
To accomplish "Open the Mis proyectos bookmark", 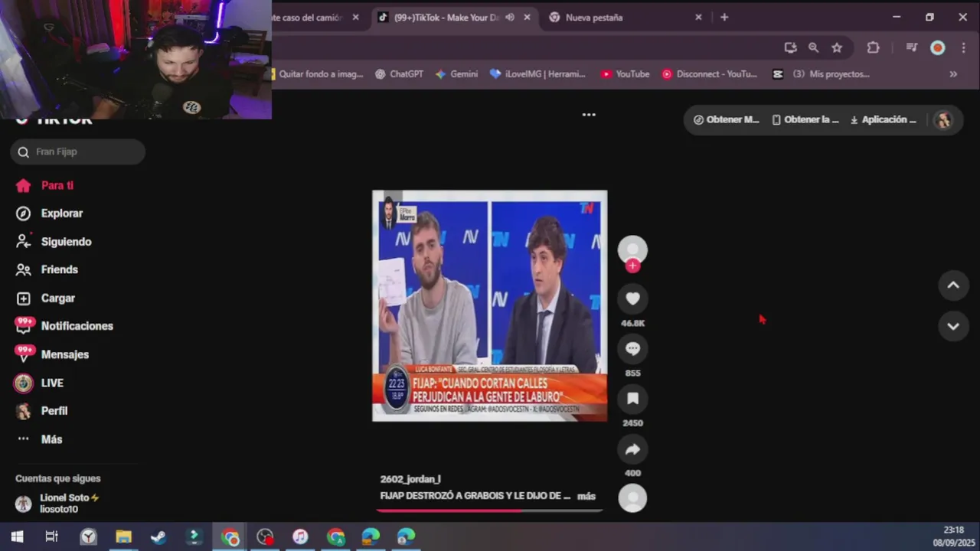I will [x=822, y=74].
